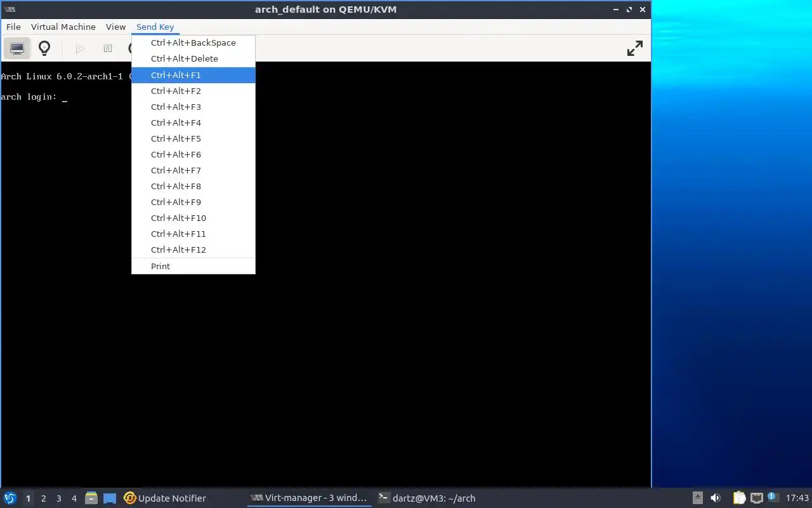This screenshot has height=508, width=812.
Task: Click the 17:43 panel clock
Action: (797, 498)
